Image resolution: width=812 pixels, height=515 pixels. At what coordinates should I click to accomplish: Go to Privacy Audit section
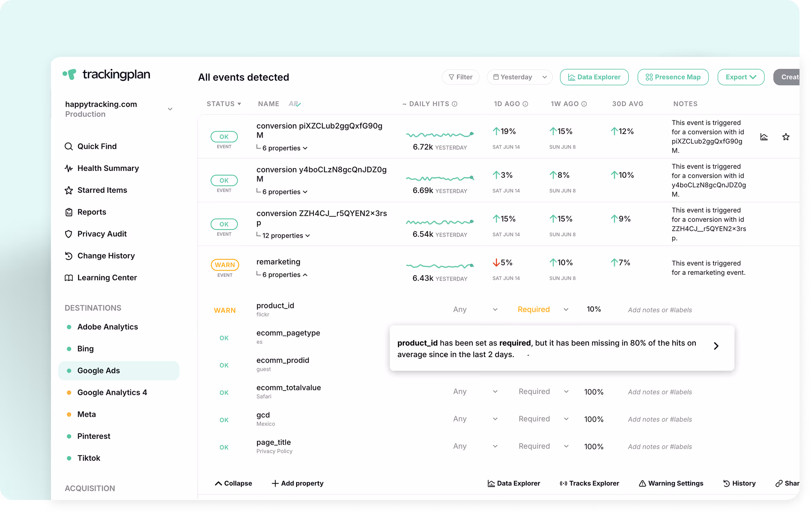[x=102, y=234]
